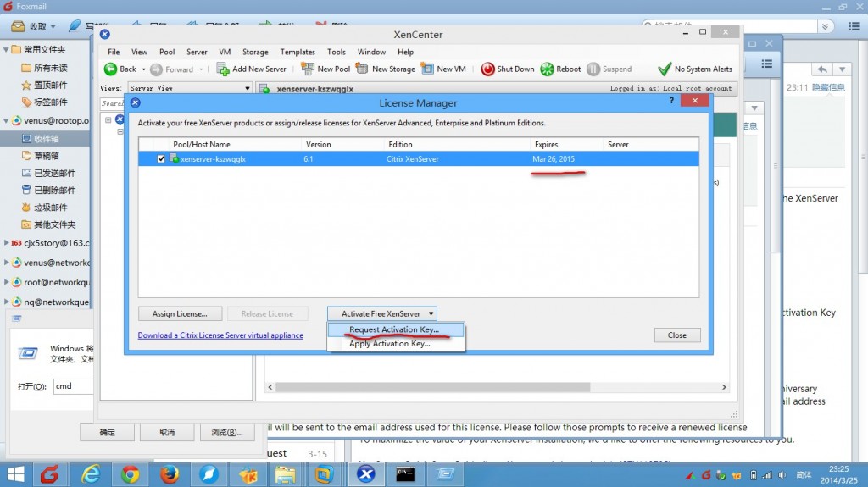Click the 取消 button in Run dialog
Image resolution: width=868 pixels, height=487 pixels.
click(x=167, y=432)
